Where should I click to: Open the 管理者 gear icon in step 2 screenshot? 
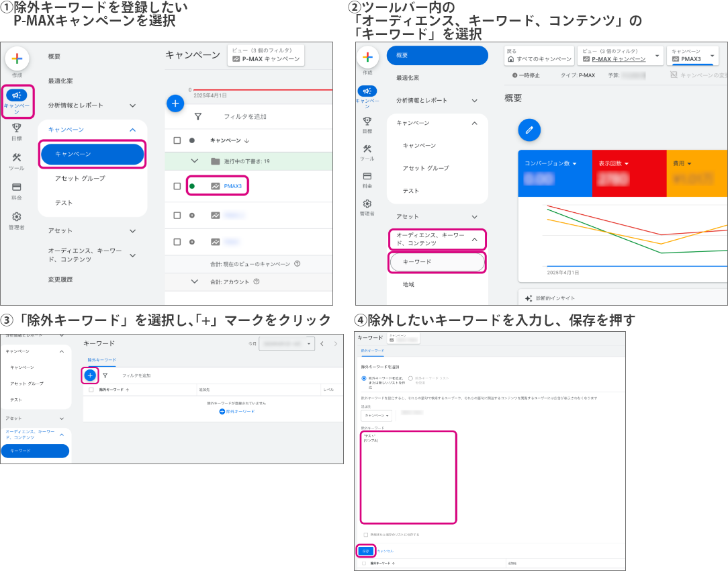(367, 204)
